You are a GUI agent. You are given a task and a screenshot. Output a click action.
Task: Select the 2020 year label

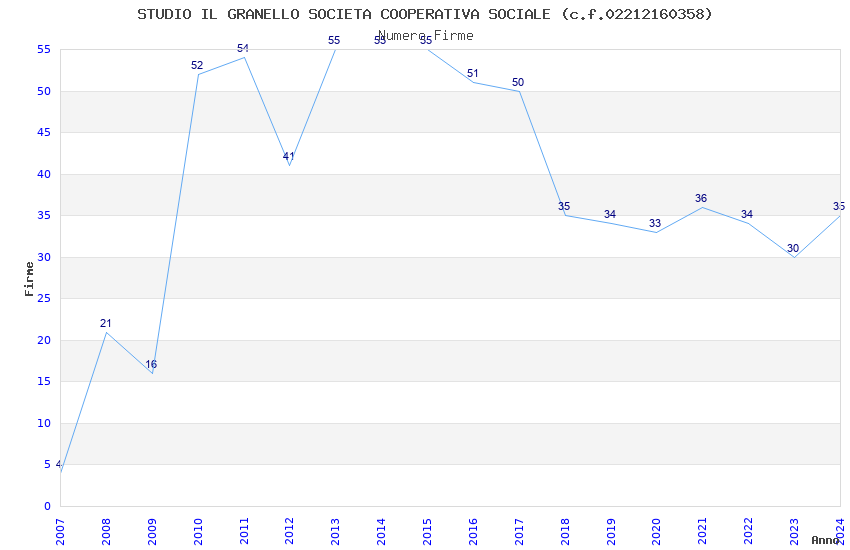(x=656, y=532)
